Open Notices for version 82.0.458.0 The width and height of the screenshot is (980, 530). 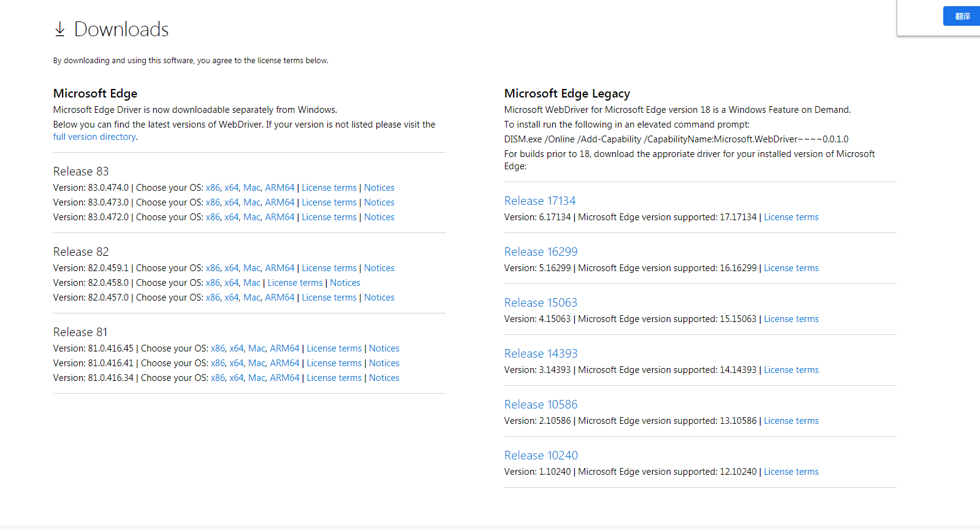coord(345,283)
